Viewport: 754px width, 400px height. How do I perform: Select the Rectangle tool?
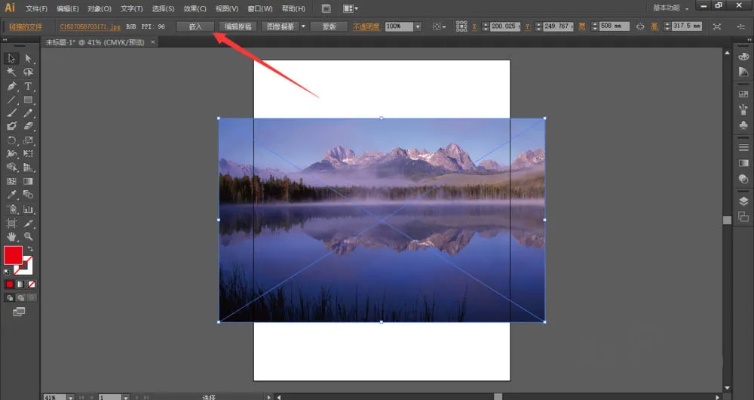(x=28, y=100)
